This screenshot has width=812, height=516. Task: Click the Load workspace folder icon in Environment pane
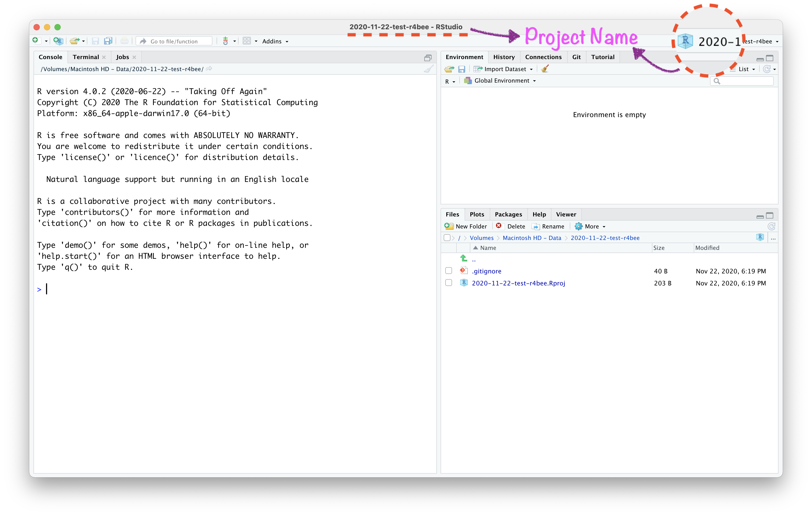point(449,69)
